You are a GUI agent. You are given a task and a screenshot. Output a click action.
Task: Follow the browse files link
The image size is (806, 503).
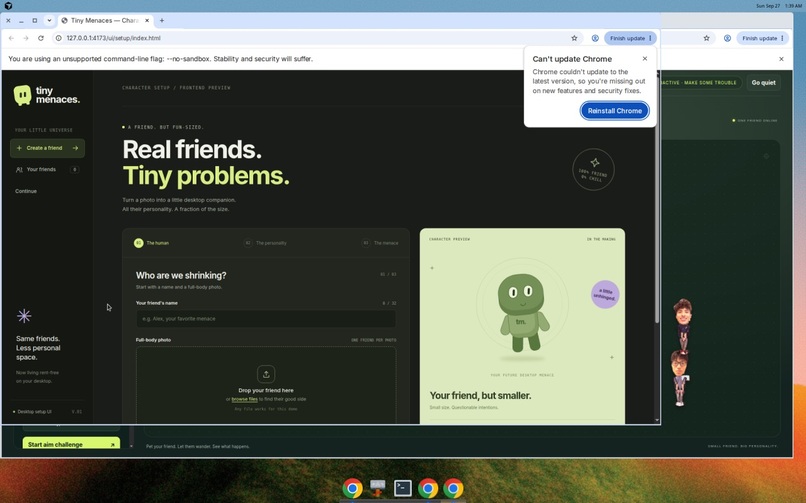click(x=244, y=399)
